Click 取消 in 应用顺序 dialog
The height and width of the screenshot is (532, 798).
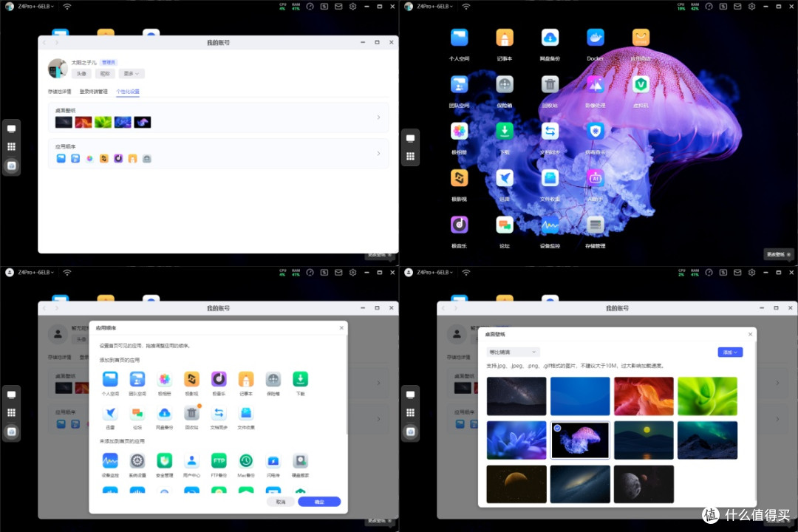[x=281, y=502]
